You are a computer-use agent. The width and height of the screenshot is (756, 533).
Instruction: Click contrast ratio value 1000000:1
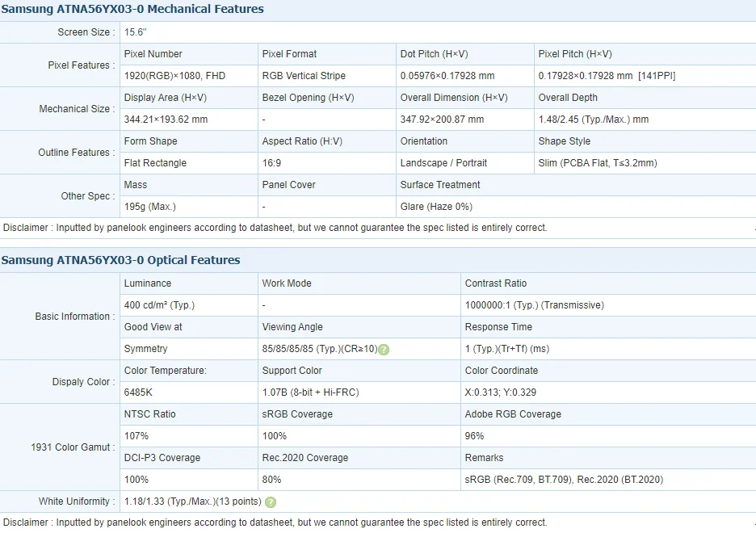click(534, 305)
